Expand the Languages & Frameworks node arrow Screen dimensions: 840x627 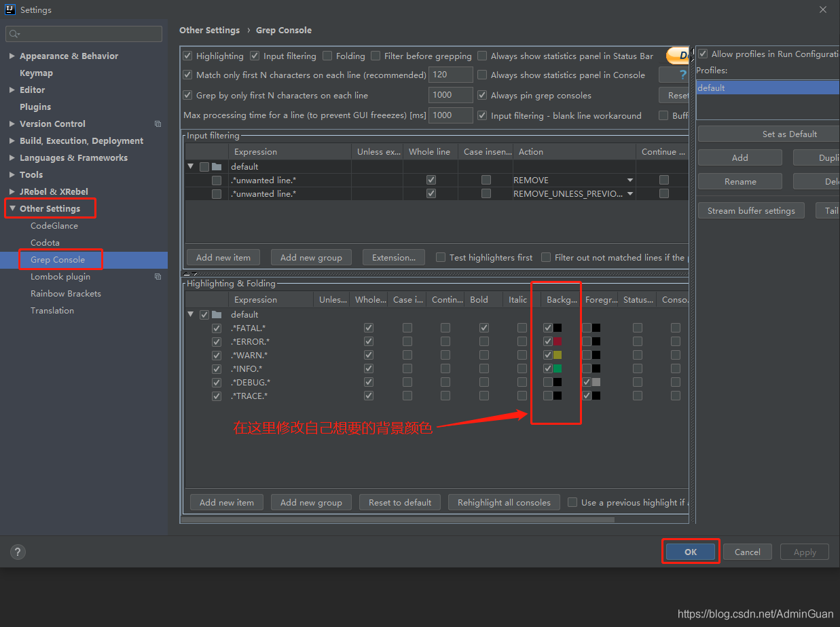pyautogui.click(x=12, y=158)
